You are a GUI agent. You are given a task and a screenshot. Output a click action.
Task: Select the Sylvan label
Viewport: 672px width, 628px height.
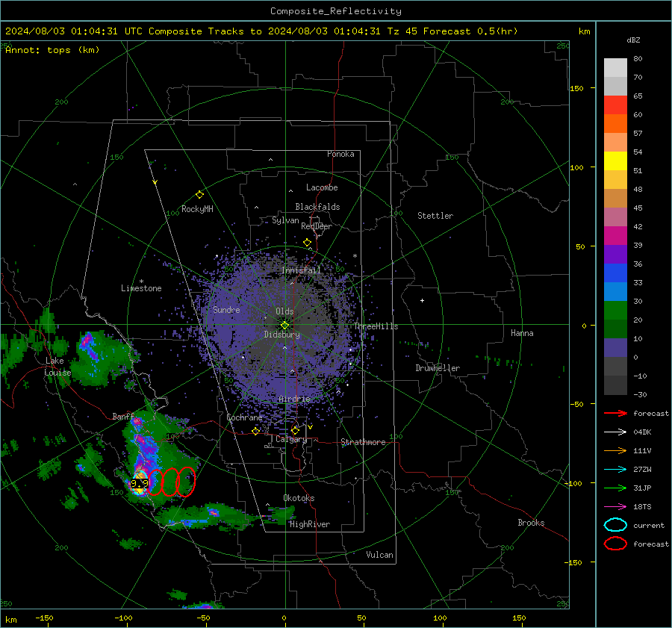coord(285,220)
